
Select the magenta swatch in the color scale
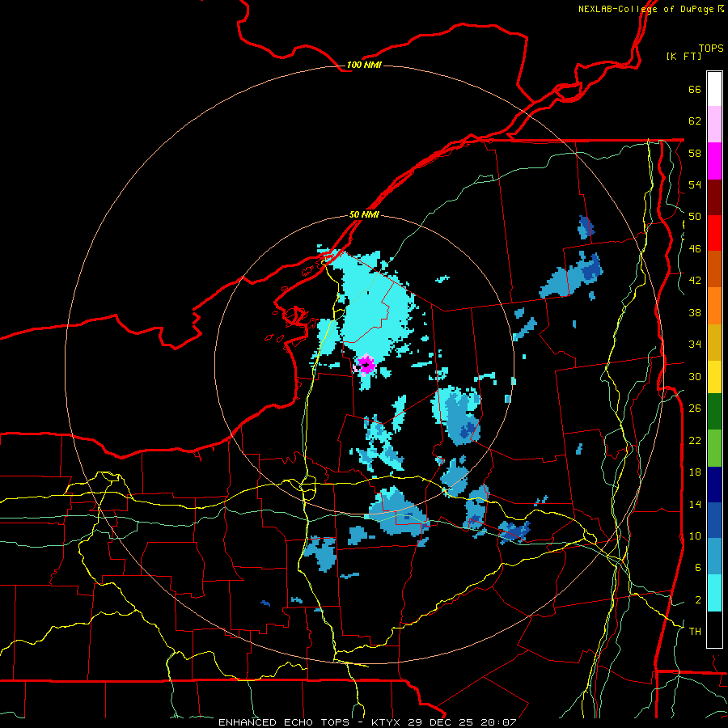[714, 161]
